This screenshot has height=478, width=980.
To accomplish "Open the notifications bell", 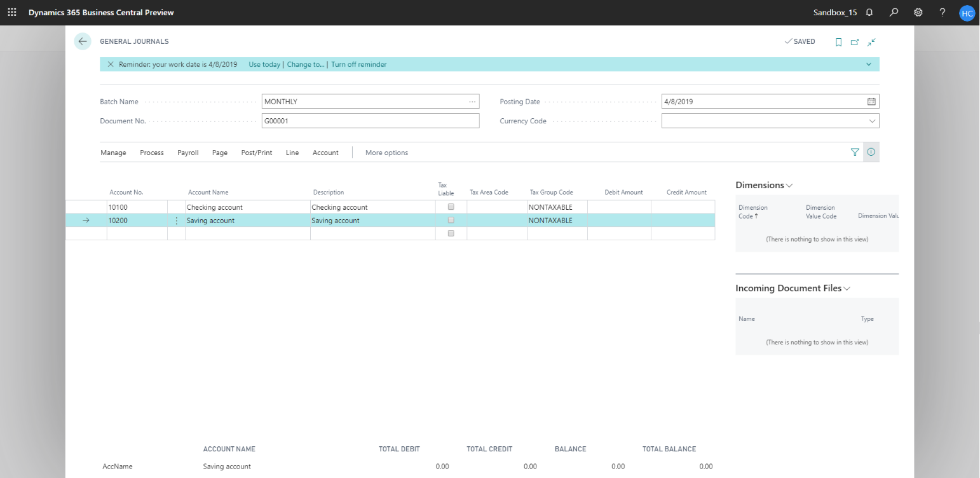I will (x=869, y=12).
